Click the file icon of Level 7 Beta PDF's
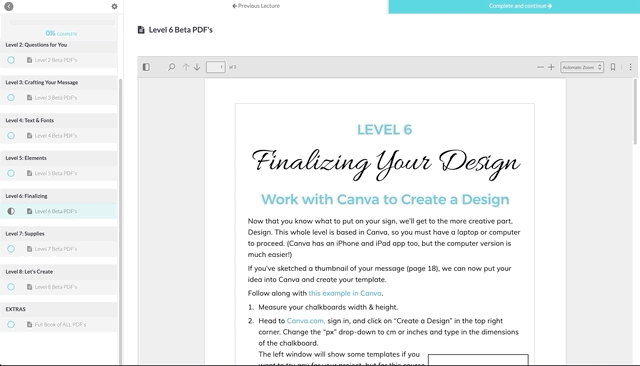640x366 pixels. [x=29, y=249]
